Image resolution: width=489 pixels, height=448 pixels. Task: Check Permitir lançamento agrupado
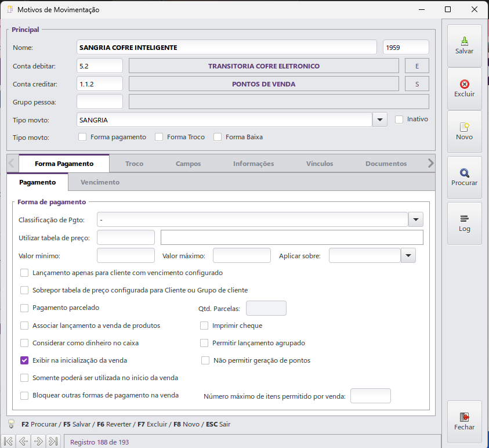204,343
